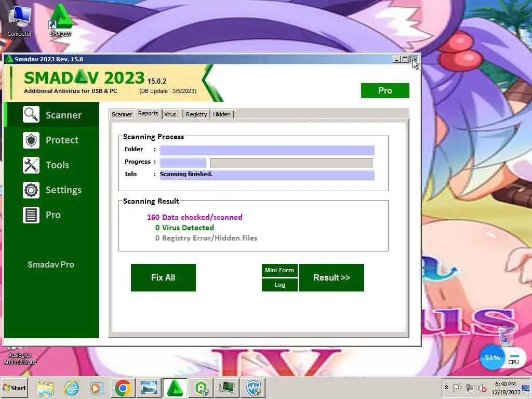Launch Google Chrome from taskbar
Image resolution: width=532 pixels, height=399 pixels.
(123, 388)
